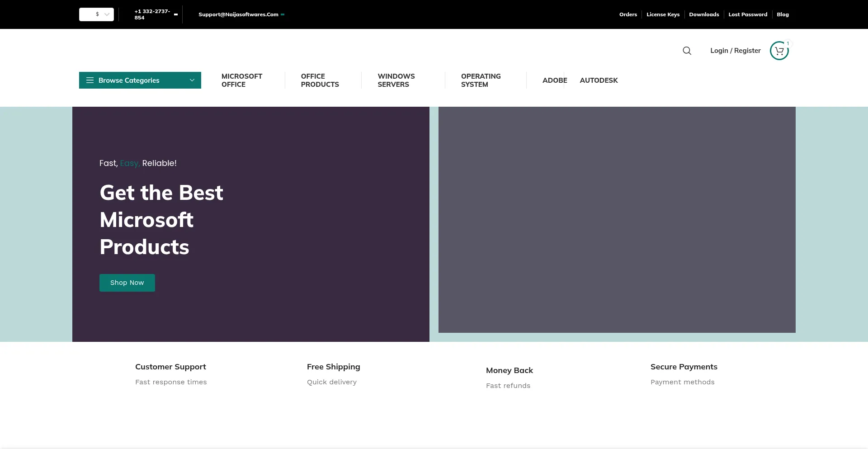Click the Fast refunds text
Image resolution: width=868 pixels, height=449 pixels.
pos(508,386)
